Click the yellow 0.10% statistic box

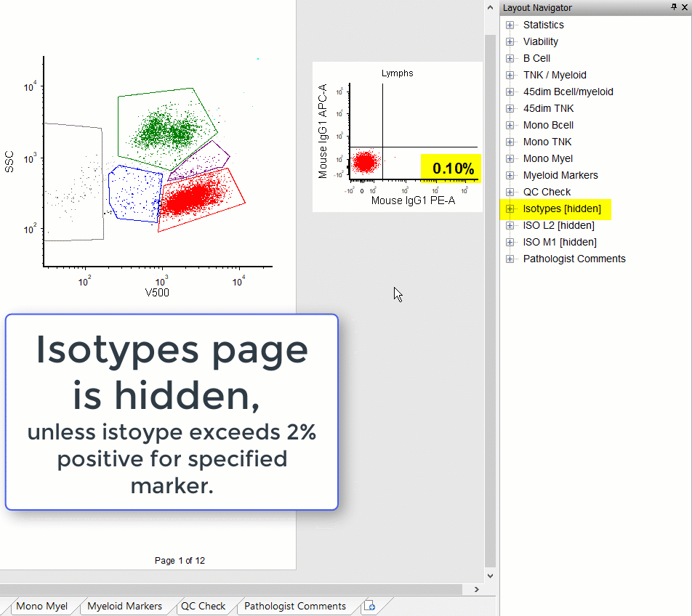click(451, 169)
